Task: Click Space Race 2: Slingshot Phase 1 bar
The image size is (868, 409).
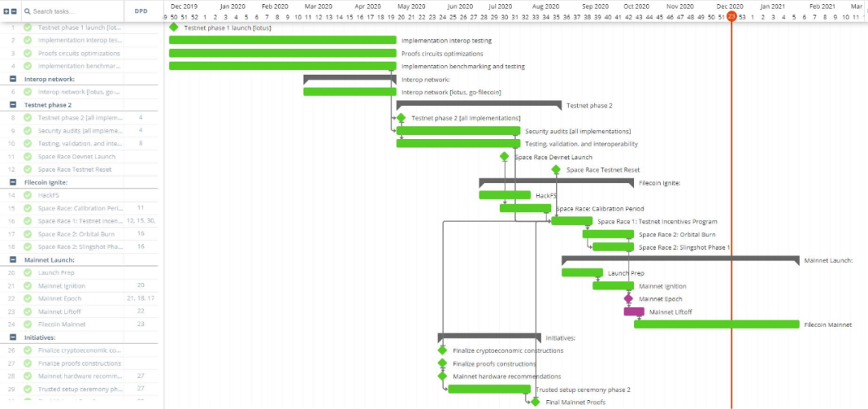Action: pyautogui.click(x=613, y=247)
